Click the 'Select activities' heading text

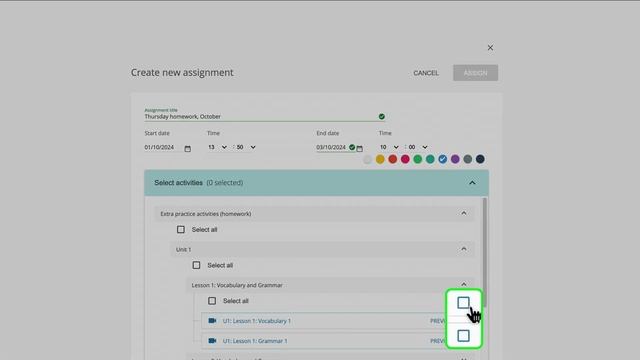click(178, 183)
